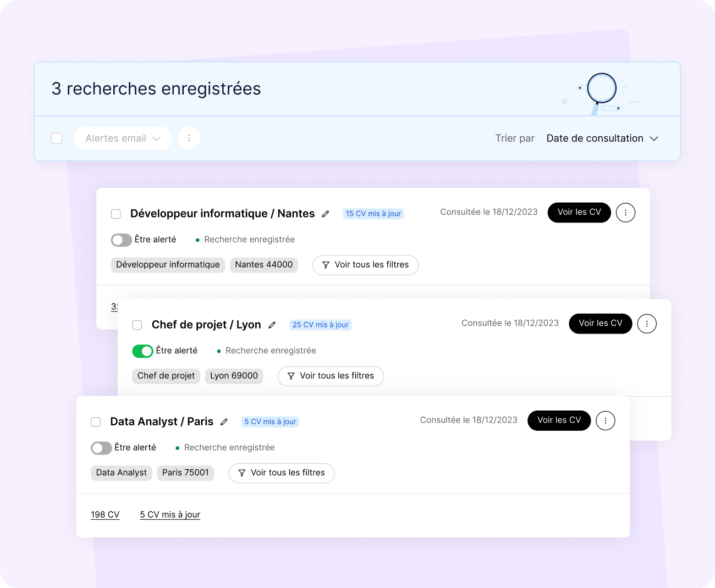Viewport: 715px width, 588px height.
Task: Open options menu on the Nantes search card
Action: pyautogui.click(x=625, y=212)
